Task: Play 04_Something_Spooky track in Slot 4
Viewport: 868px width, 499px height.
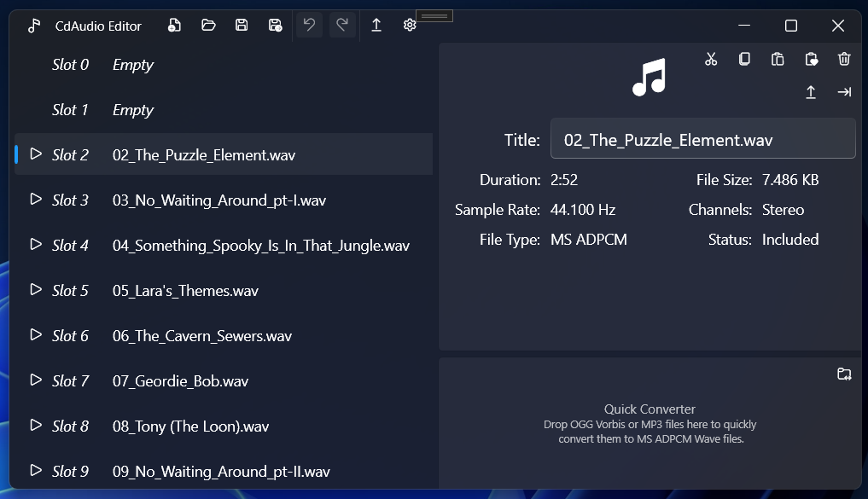Action: point(36,245)
